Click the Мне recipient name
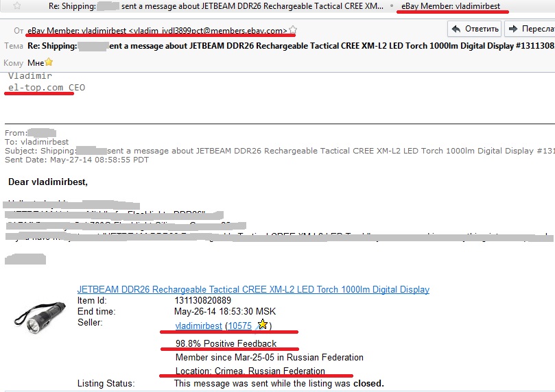Image resolution: width=555 pixels, height=392 pixels. pyautogui.click(x=36, y=63)
